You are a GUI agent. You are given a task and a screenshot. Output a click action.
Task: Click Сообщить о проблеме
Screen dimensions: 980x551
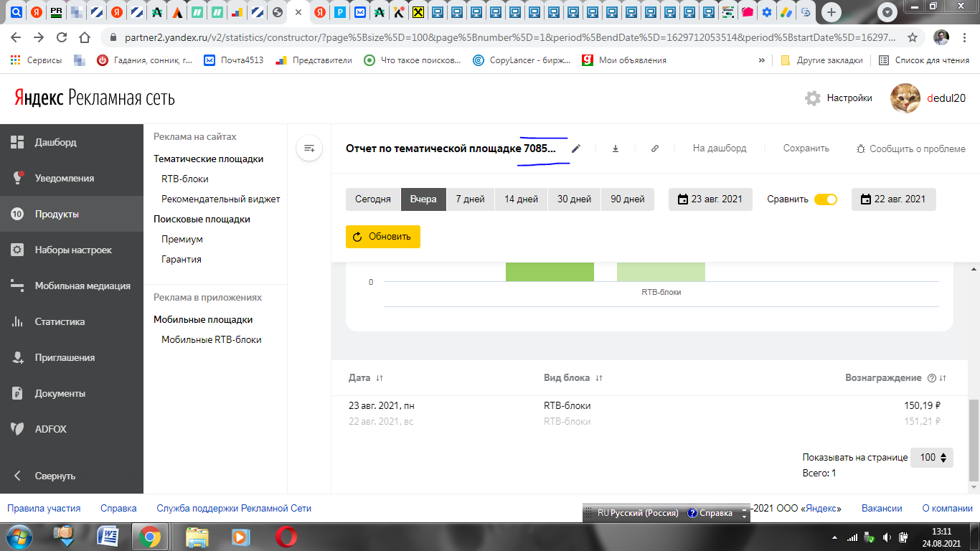pos(911,149)
